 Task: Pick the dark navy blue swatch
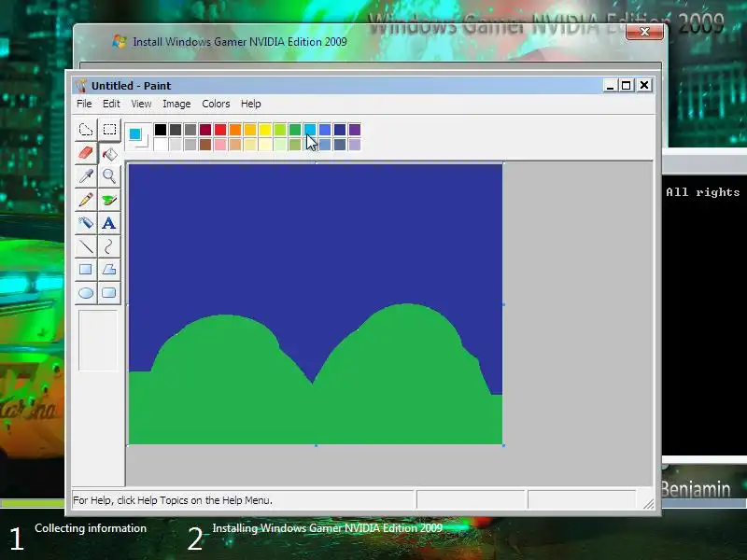point(340,130)
